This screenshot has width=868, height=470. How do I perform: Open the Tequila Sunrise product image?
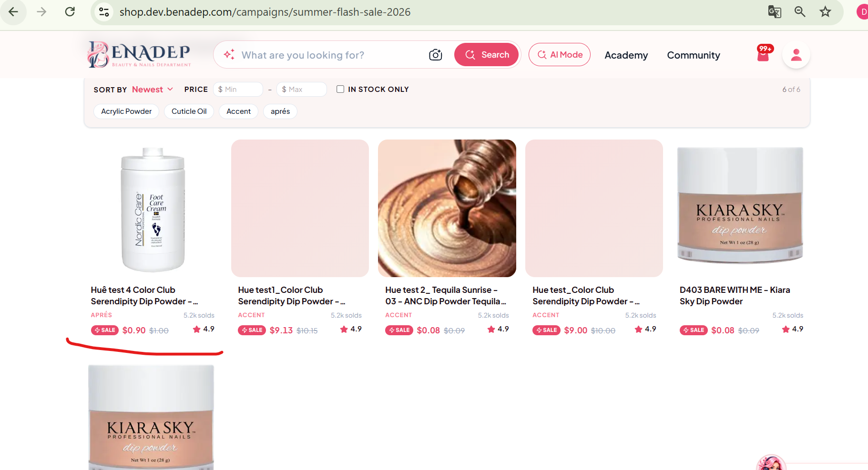[x=447, y=209]
